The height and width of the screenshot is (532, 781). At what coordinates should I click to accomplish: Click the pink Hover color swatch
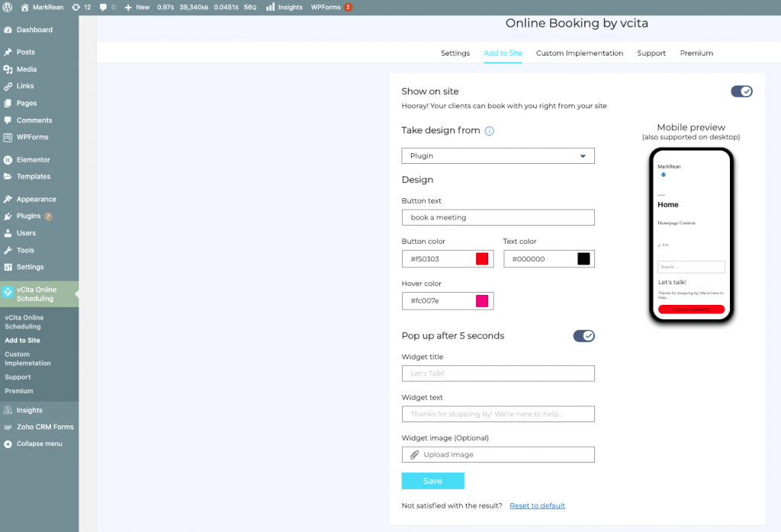[x=482, y=301]
